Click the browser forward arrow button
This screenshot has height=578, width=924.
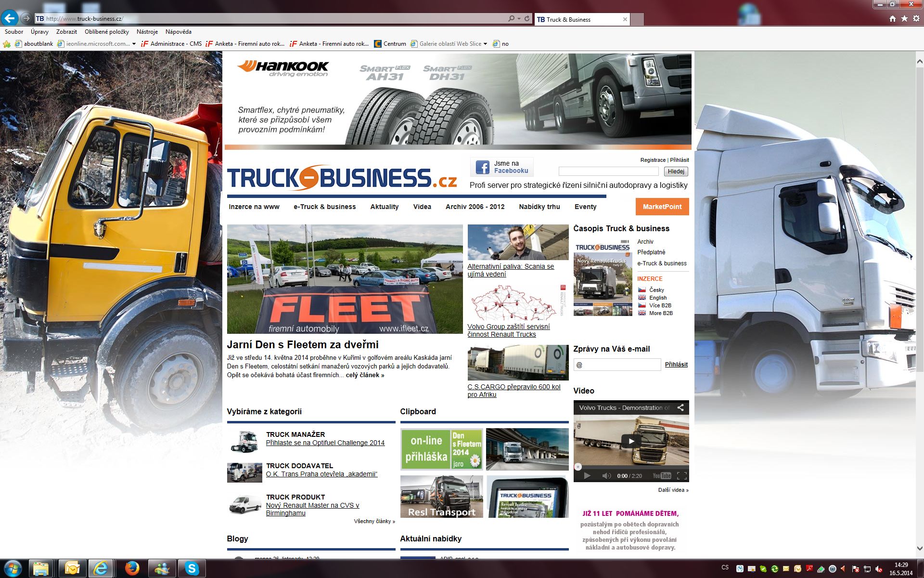click(26, 19)
